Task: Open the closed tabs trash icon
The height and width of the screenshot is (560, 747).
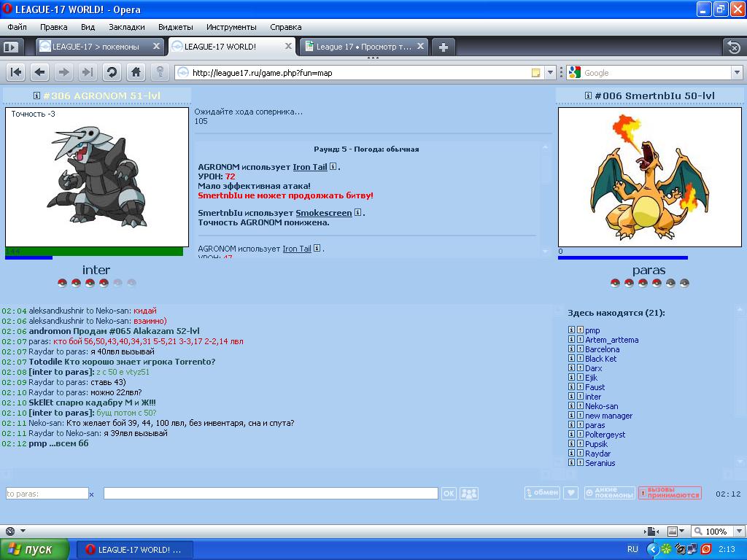Action: (x=734, y=47)
